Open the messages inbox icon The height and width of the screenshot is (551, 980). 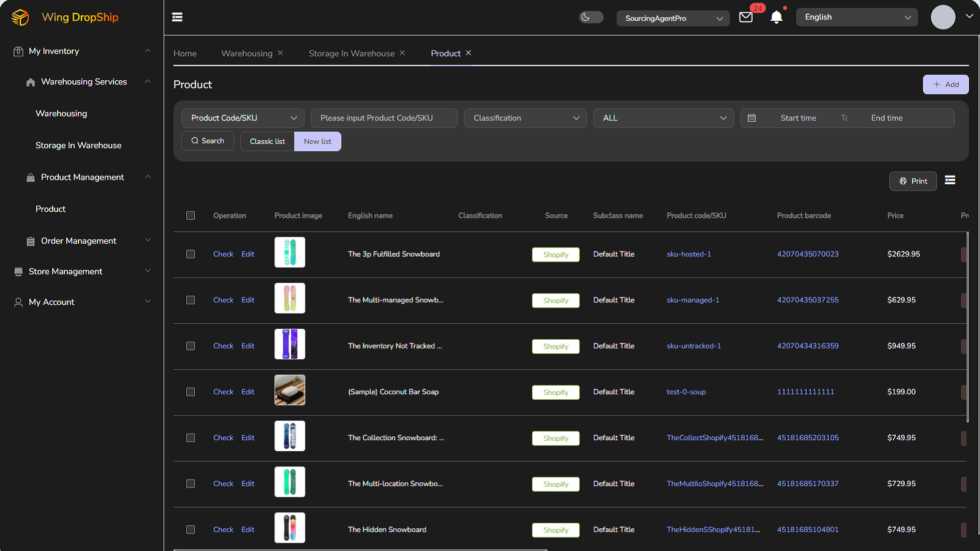pos(746,17)
